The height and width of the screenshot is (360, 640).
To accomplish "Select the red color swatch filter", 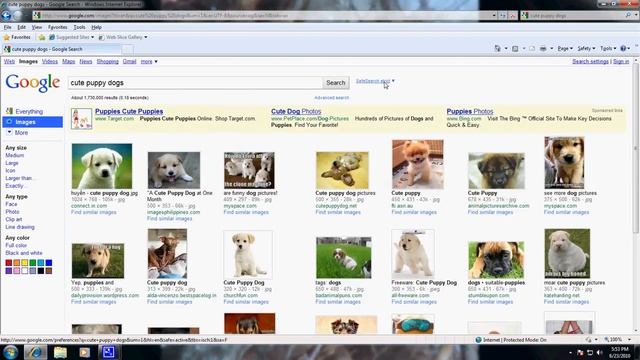I will pos(9,263).
